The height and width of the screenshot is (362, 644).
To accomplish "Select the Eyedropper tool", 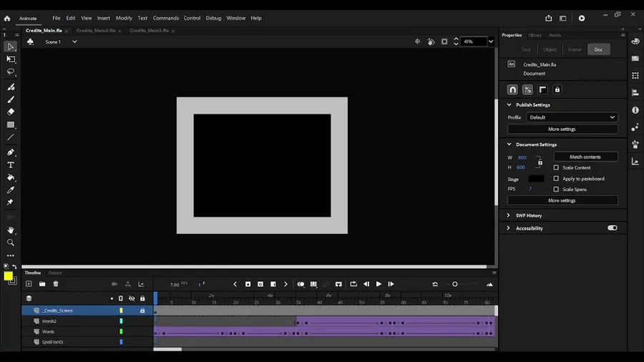I will pyautogui.click(x=11, y=190).
